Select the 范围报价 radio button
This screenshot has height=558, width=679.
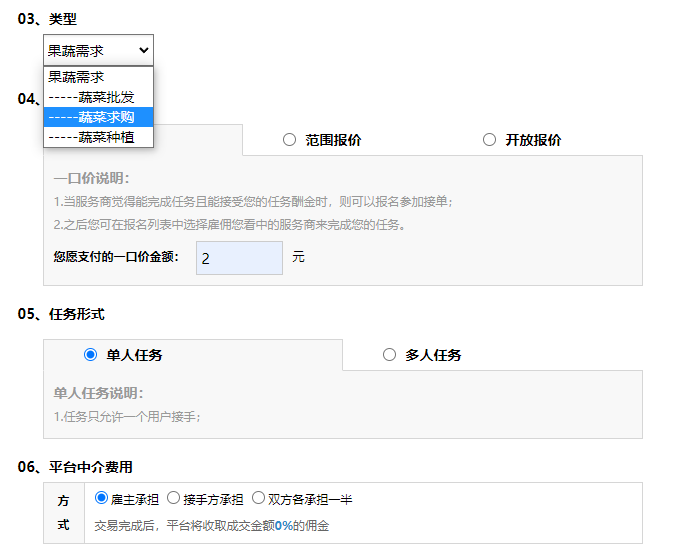[x=289, y=140]
